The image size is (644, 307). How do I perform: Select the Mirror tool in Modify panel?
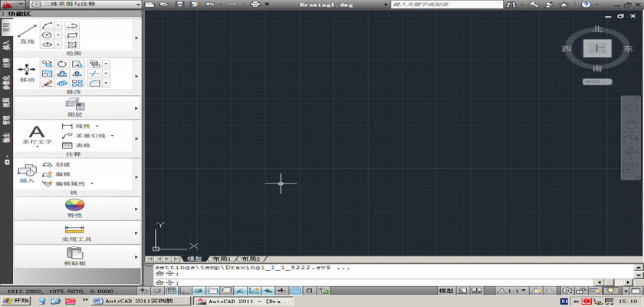(x=77, y=74)
